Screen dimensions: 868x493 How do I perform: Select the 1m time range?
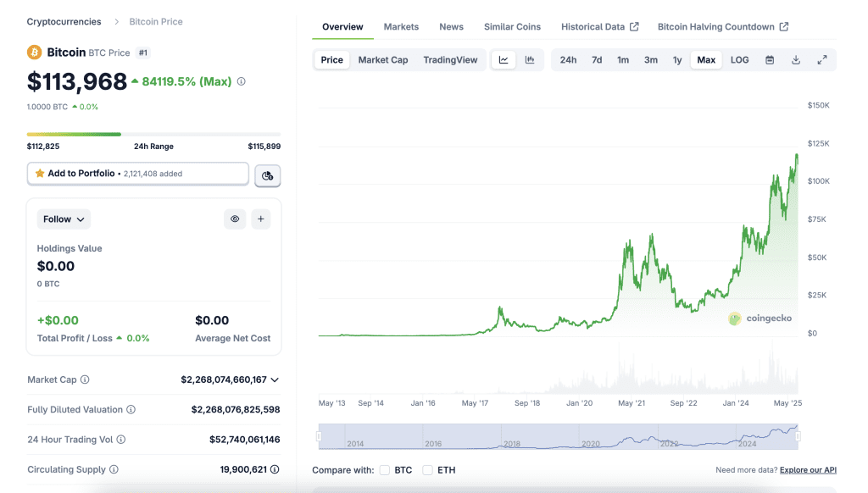(623, 60)
